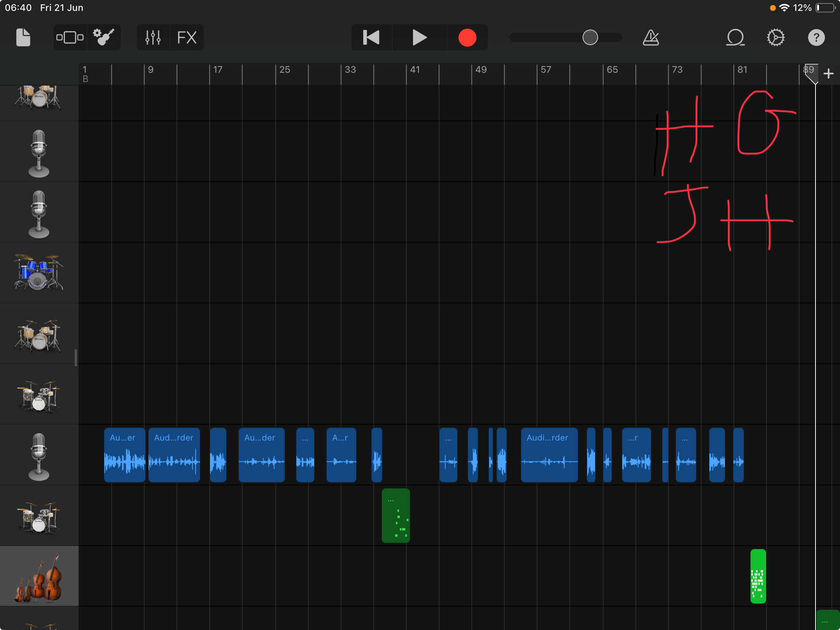Start playback with Play button
Viewport: 840px width, 630px height.
419,38
